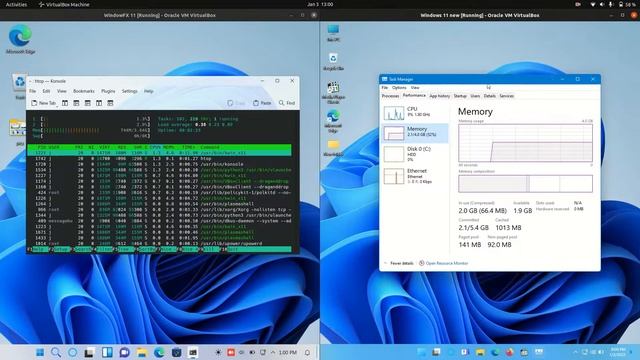This screenshot has width=640, height=360.
Task: Open Bookmarks menu in Konsole
Action: point(84,91)
